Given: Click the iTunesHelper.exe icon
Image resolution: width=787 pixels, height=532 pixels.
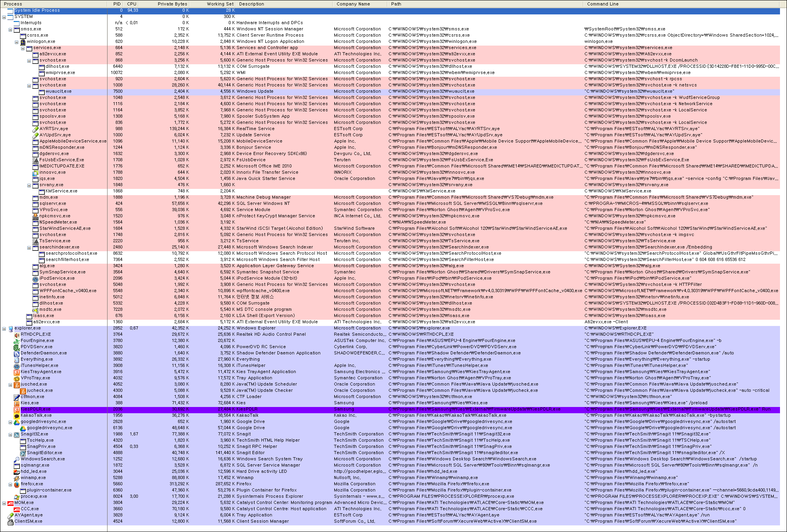Looking at the screenshot, I should [x=17, y=366].
